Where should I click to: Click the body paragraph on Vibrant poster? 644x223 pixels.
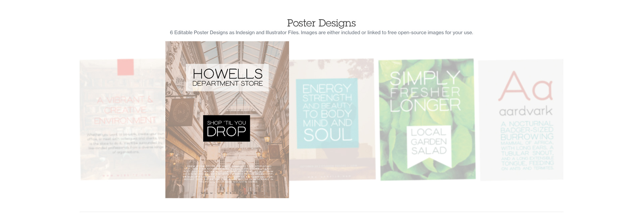126,143
